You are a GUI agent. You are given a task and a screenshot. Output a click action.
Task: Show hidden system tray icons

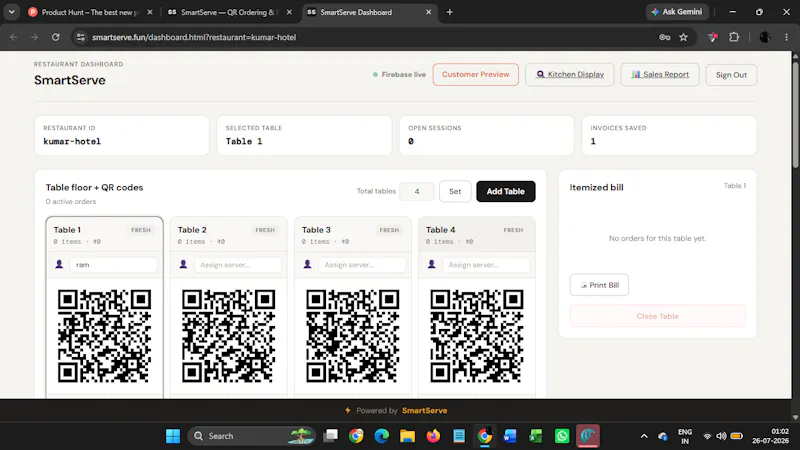[644, 436]
